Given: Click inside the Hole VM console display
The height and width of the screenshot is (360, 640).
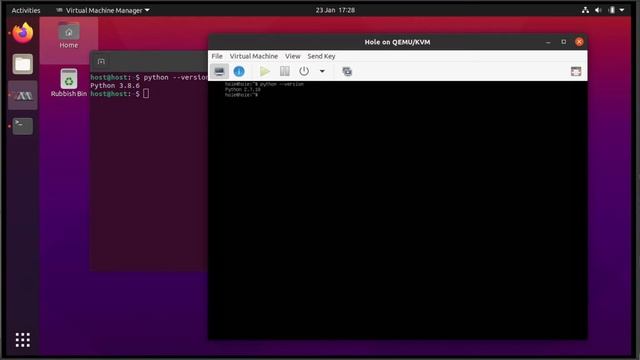Looking at the screenshot, I should click(x=398, y=210).
